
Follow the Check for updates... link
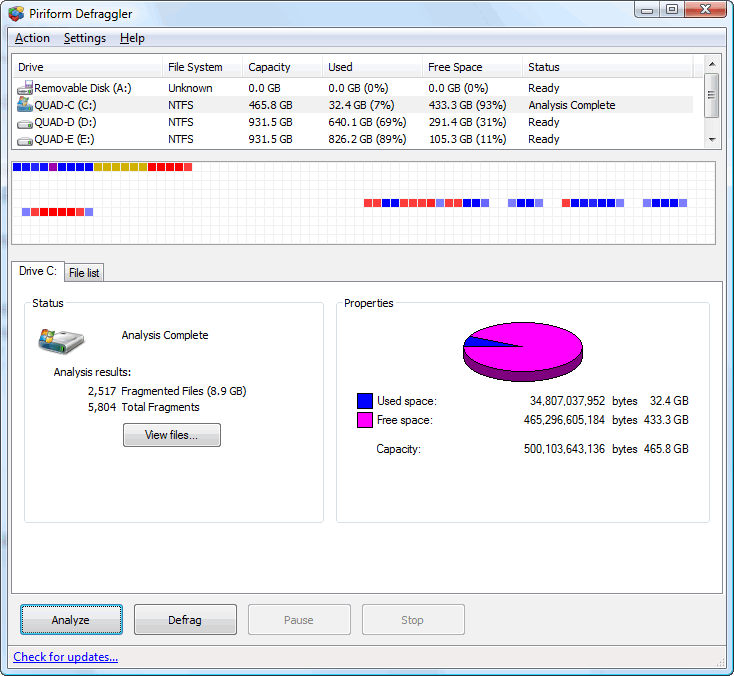click(66, 657)
